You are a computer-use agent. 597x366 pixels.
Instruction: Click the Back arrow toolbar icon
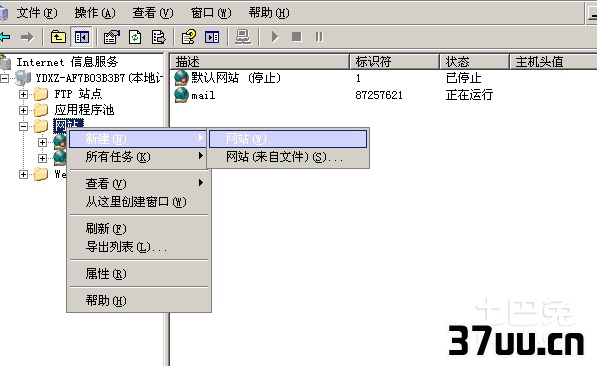pos(5,37)
